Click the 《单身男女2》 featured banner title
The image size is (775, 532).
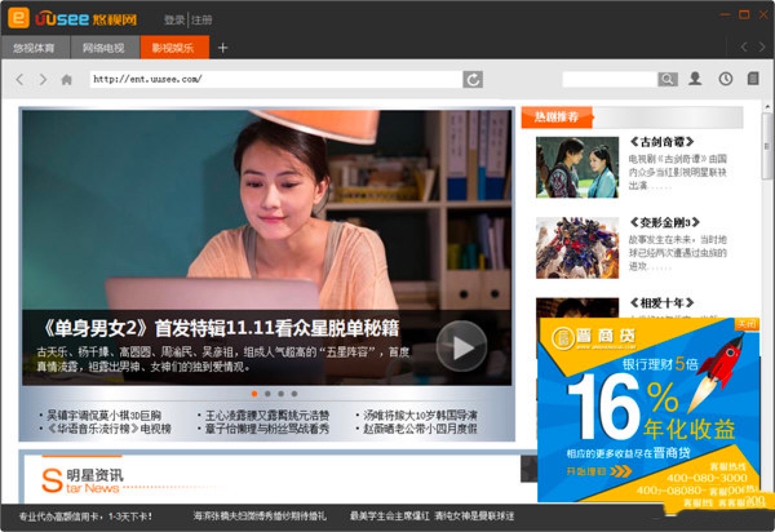pyautogui.click(x=218, y=328)
